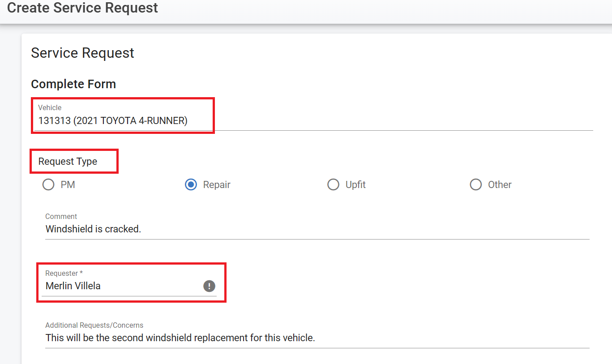This screenshot has height=364, width=612.
Task: Click the 'Upfit' option label text
Action: click(x=355, y=184)
